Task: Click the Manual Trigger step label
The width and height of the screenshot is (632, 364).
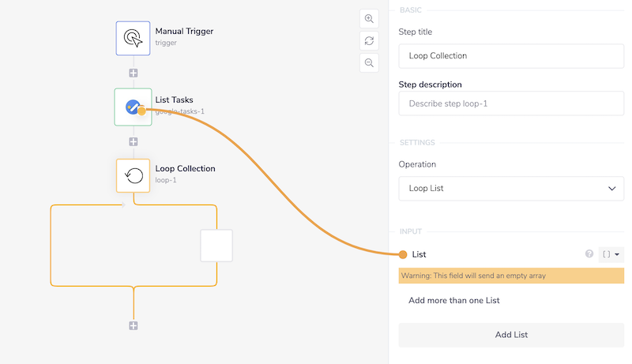Action: 184,31
